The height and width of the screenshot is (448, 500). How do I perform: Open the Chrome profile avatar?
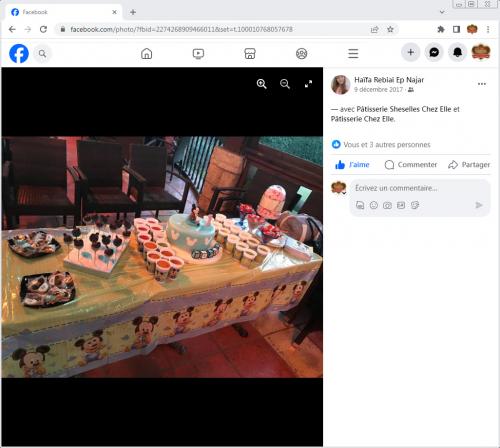coord(472,29)
